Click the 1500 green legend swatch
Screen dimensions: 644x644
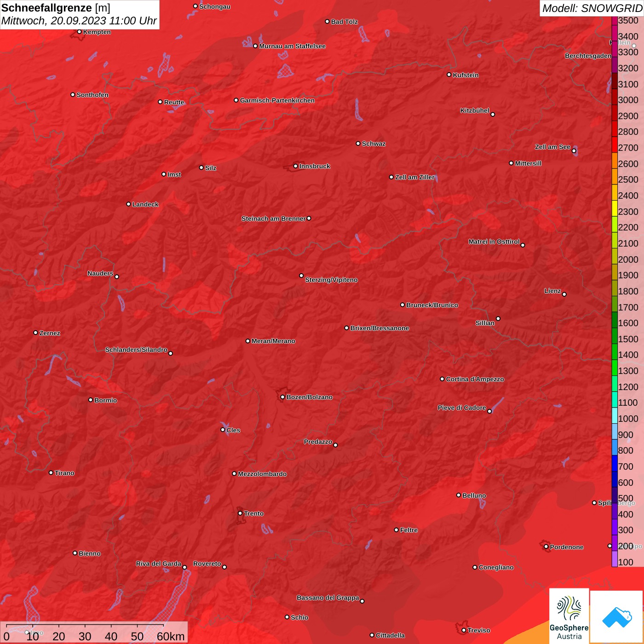click(615, 336)
